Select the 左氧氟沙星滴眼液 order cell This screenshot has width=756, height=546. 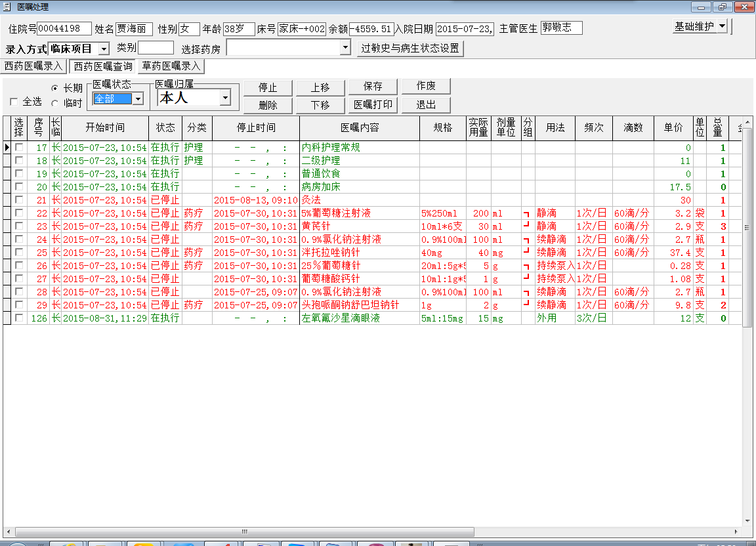360,318
